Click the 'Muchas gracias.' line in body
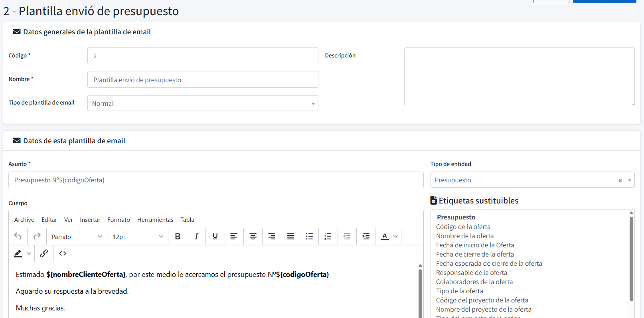644x318 pixels. tap(40, 308)
